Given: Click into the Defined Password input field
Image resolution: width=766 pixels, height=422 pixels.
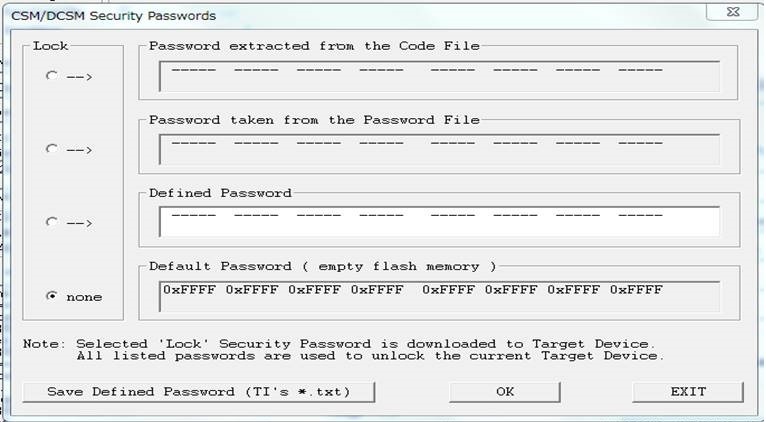Looking at the screenshot, I should tap(439, 222).
